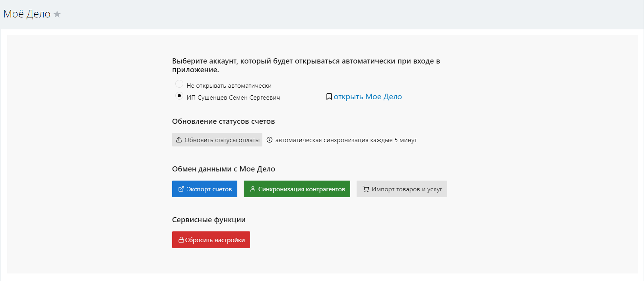The height and width of the screenshot is (281, 644).
Task: Click the person icon on Синхронизация контрагентов
Action: (x=252, y=189)
